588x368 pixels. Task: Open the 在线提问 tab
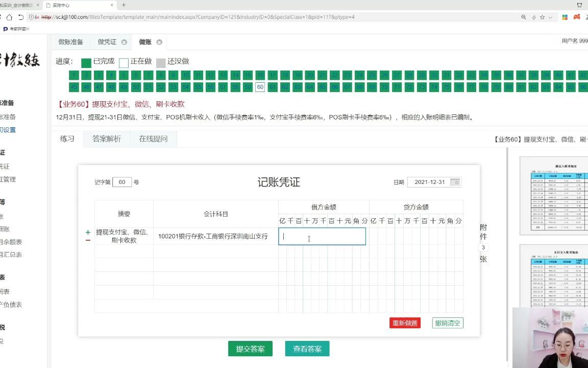tap(153, 139)
